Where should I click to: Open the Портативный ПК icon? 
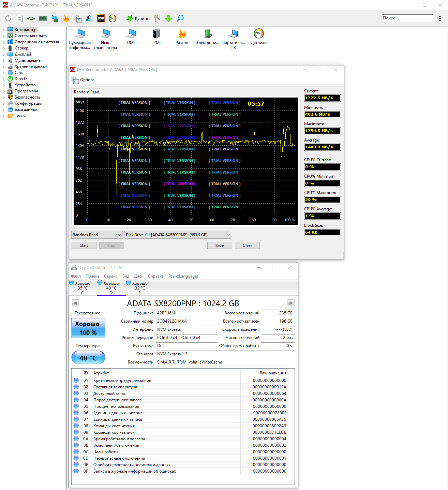(x=233, y=39)
